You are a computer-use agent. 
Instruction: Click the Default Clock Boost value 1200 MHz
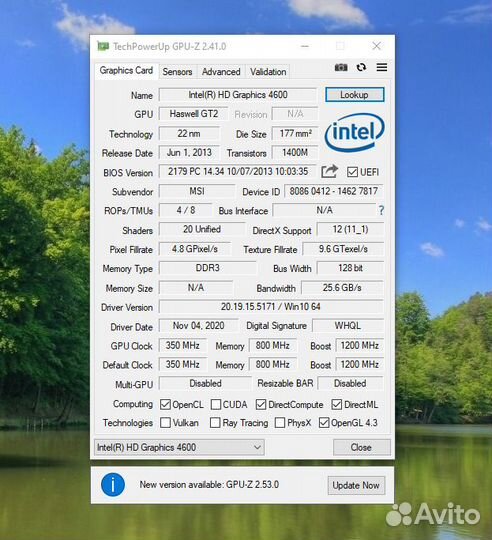click(360, 364)
